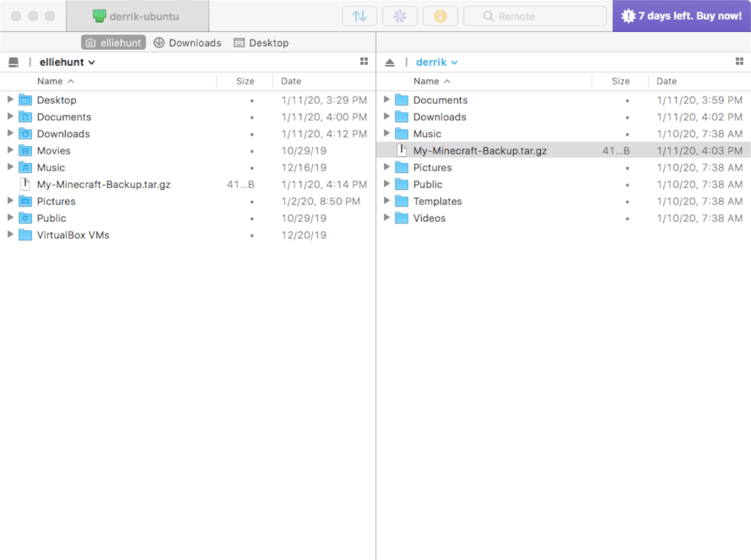
Task: Expand the local Documents folder triangle
Action: click(x=10, y=116)
